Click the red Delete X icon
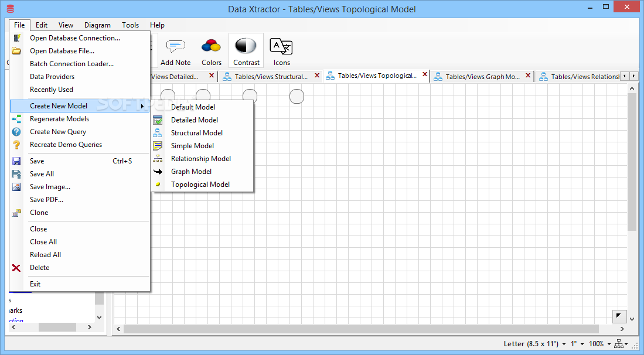 [16, 268]
